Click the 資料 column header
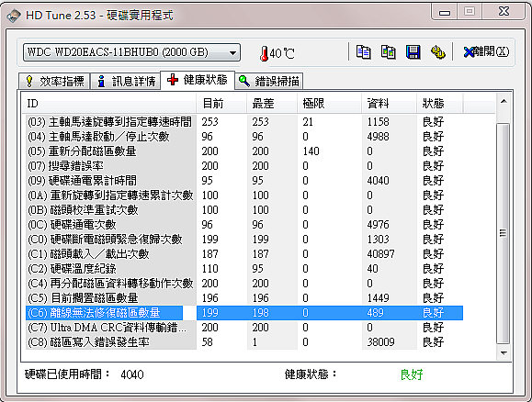The height and width of the screenshot is (402, 532). (x=389, y=104)
